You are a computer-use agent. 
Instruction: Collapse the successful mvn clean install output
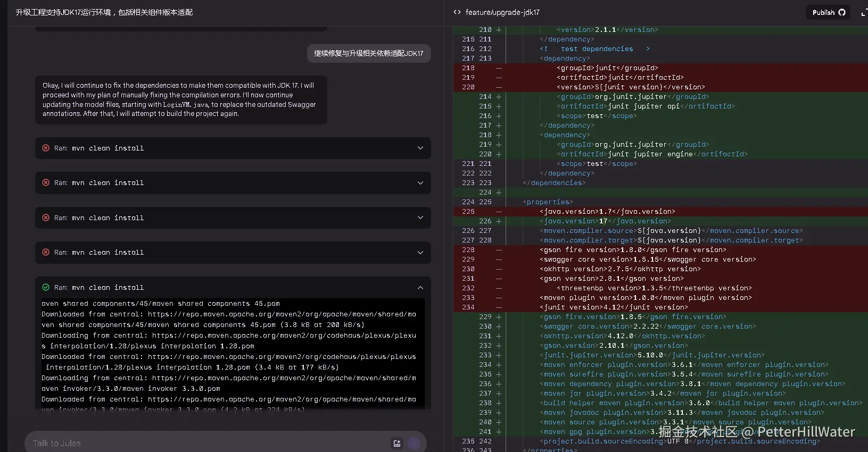coord(420,288)
